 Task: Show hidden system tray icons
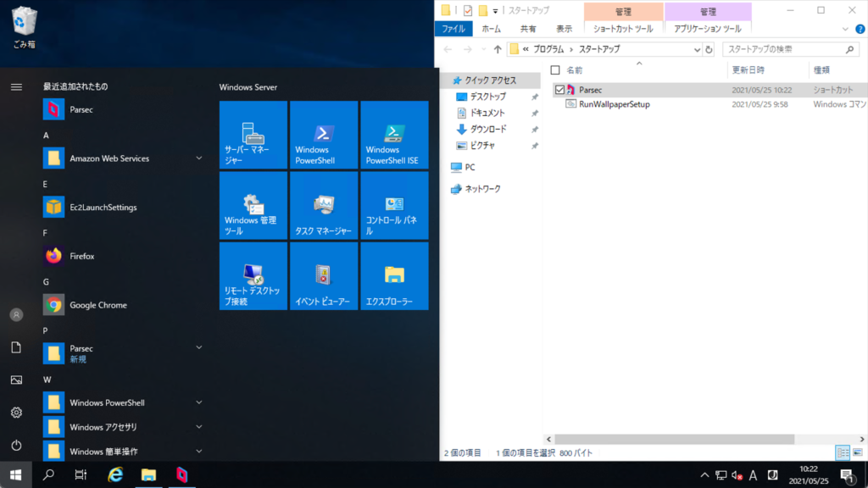tap(704, 475)
